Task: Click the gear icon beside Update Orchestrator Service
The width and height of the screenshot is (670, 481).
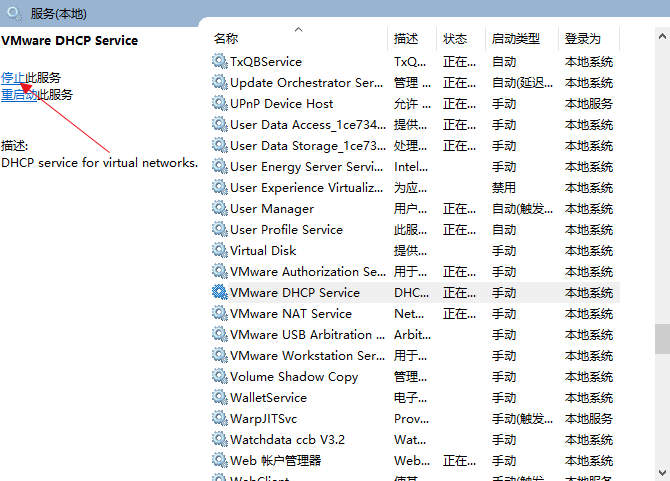Action: (x=220, y=82)
